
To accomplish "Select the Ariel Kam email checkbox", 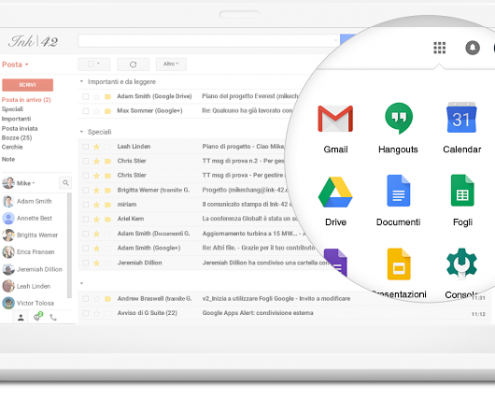I will [86, 219].
